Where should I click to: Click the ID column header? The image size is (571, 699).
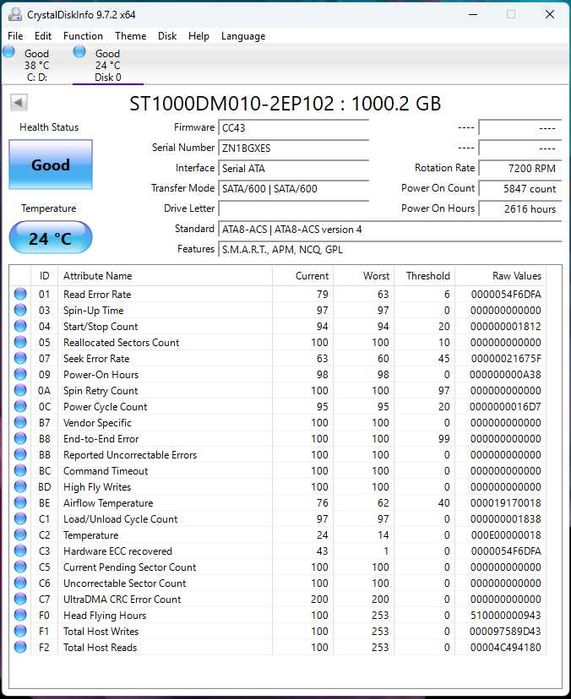pyautogui.click(x=44, y=275)
